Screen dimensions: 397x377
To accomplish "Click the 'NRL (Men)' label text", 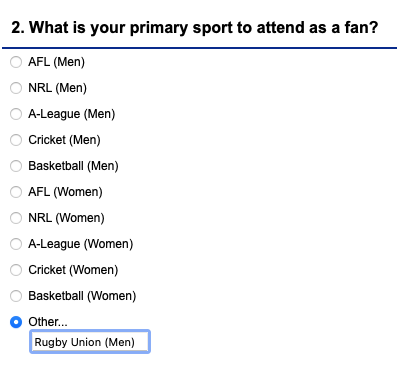I will pyautogui.click(x=57, y=88).
